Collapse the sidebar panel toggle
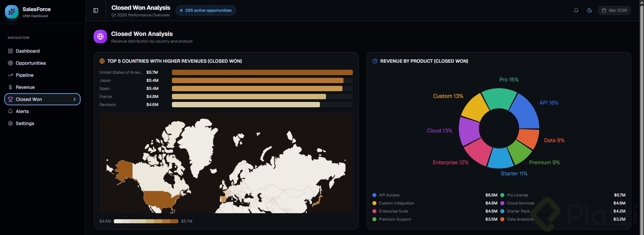The height and width of the screenshot is (235, 644). click(x=96, y=10)
